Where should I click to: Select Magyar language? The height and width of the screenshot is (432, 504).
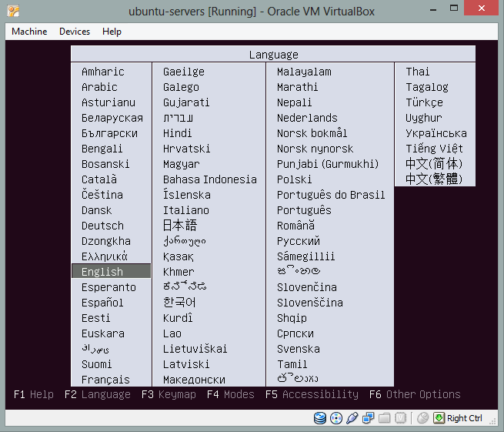point(182,164)
